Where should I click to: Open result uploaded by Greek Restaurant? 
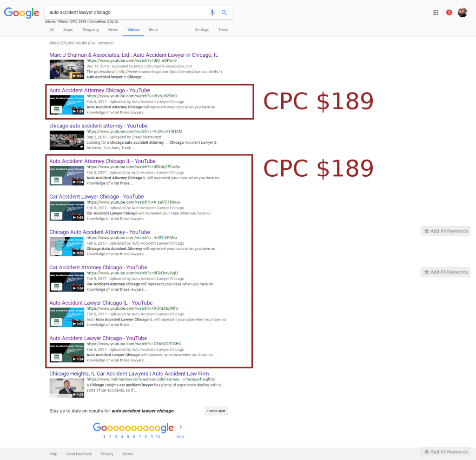tap(99, 126)
